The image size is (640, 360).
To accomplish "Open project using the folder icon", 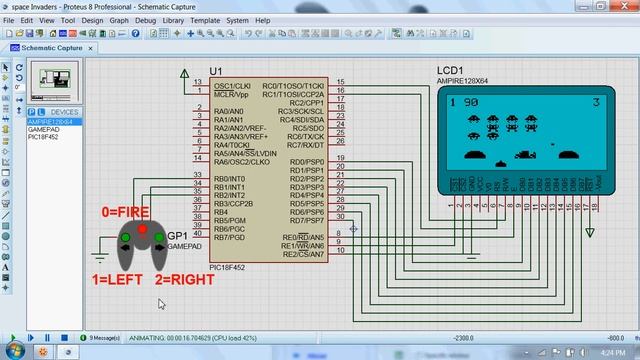I will tap(19, 33).
